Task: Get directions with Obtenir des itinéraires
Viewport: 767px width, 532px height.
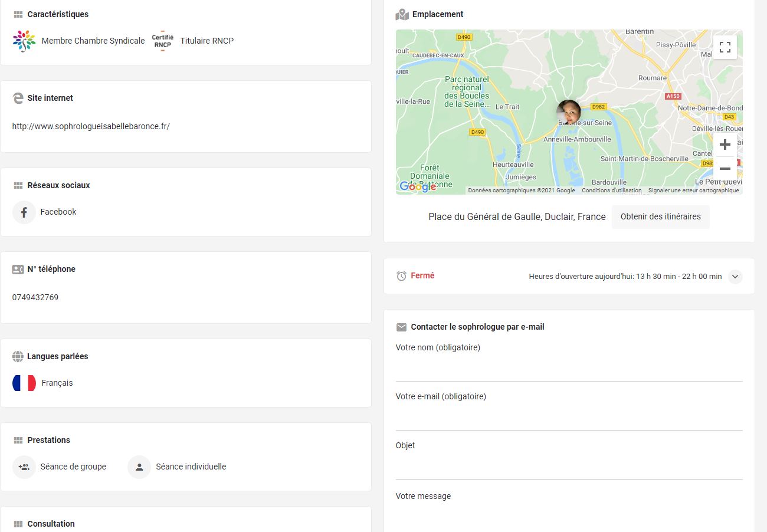Action: (x=661, y=217)
